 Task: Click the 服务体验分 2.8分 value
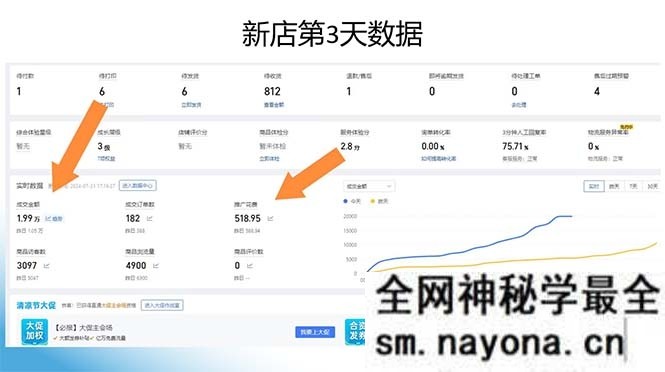coord(350,146)
